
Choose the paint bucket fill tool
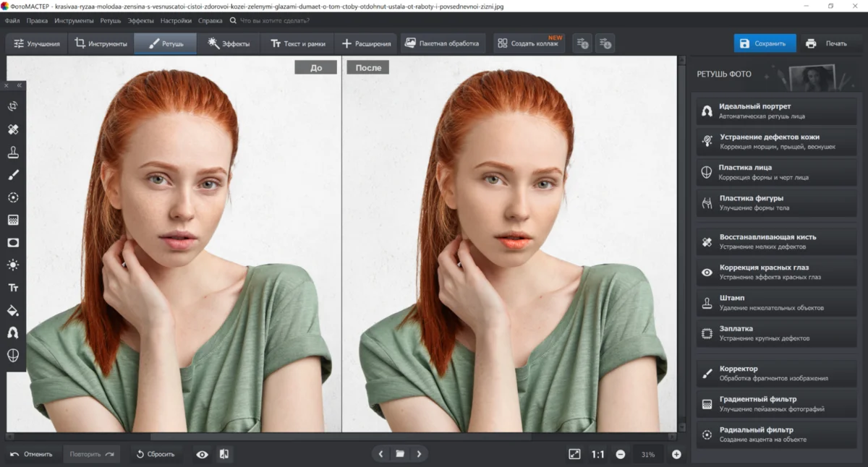pos(13,311)
